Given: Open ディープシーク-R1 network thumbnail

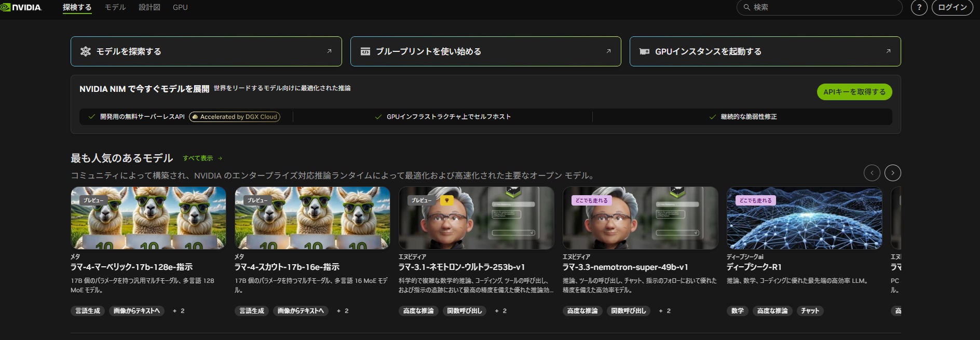Looking at the screenshot, I should click(805, 218).
